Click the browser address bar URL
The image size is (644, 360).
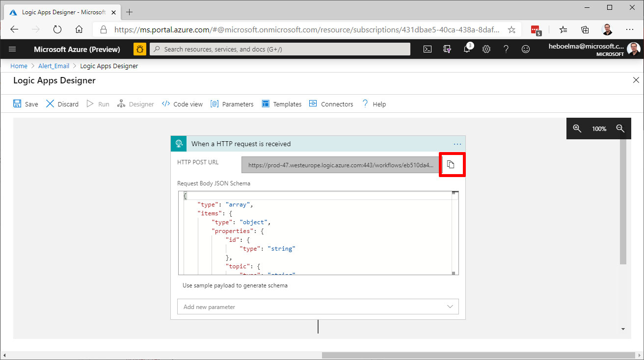[307, 29]
